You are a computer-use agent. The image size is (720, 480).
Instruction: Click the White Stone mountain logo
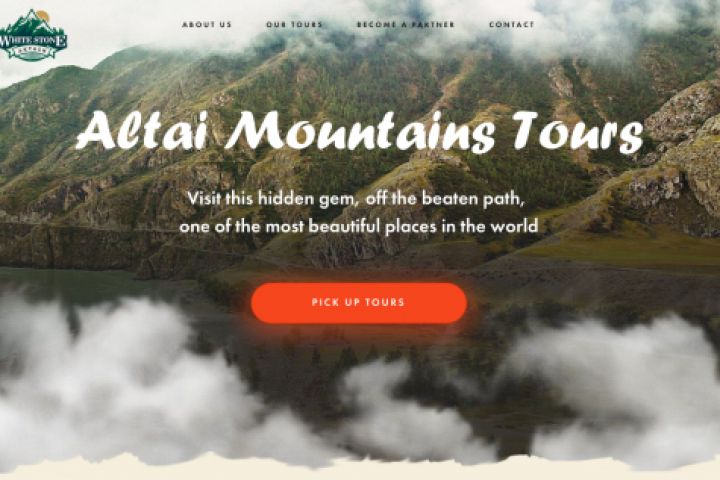click(32, 35)
